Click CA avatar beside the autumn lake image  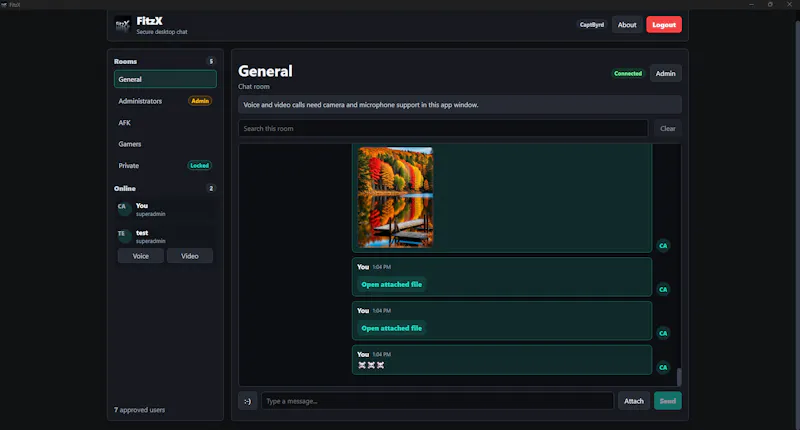[x=663, y=246]
